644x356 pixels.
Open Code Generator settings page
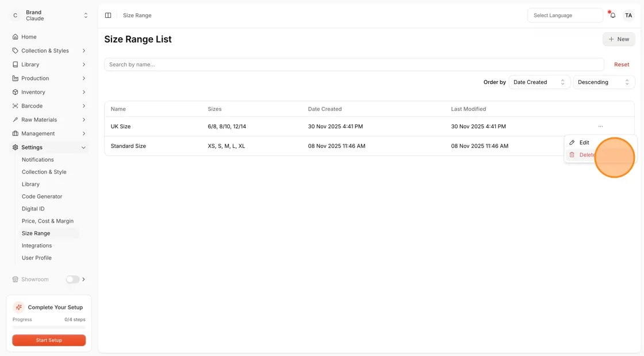(42, 197)
